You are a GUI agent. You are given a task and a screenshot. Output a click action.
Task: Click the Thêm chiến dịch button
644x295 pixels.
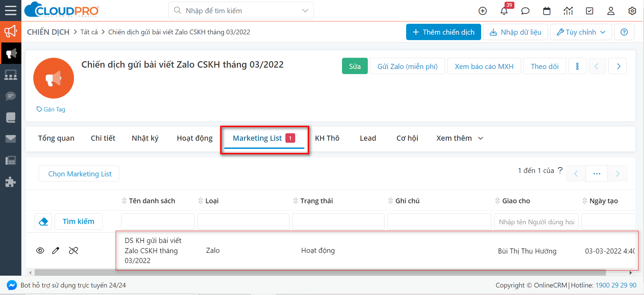click(443, 32)
